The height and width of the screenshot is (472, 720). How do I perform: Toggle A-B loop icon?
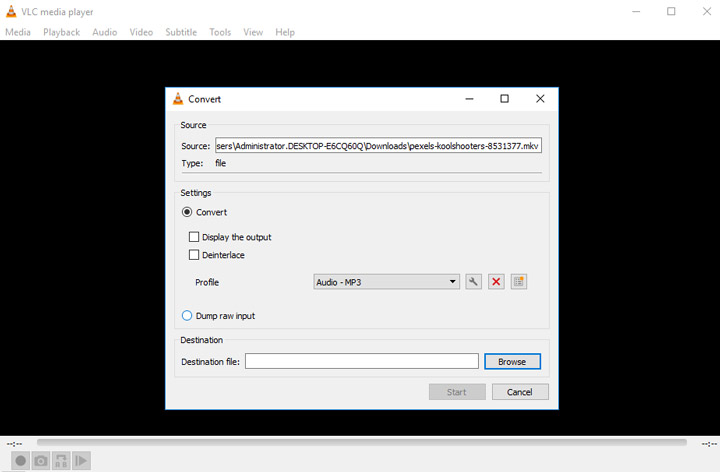[x=61, y=461]
